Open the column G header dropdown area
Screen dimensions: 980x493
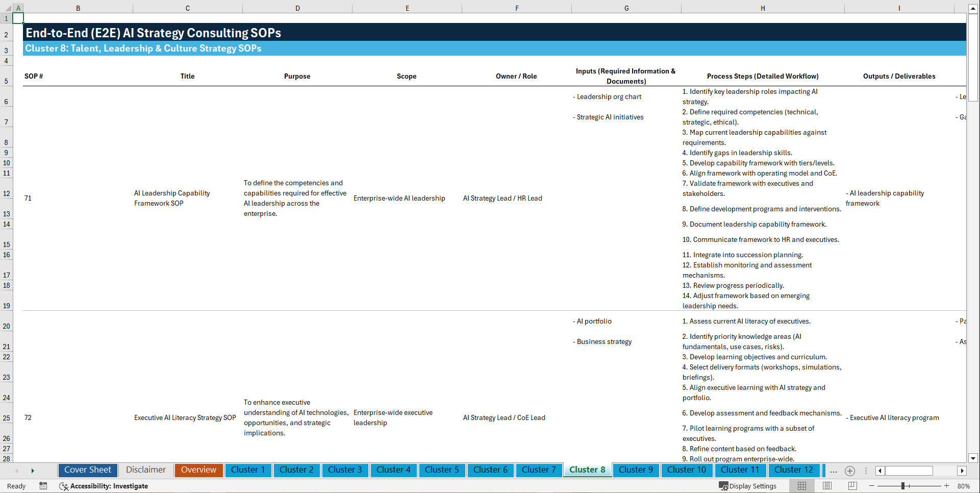tap(626, 8)
